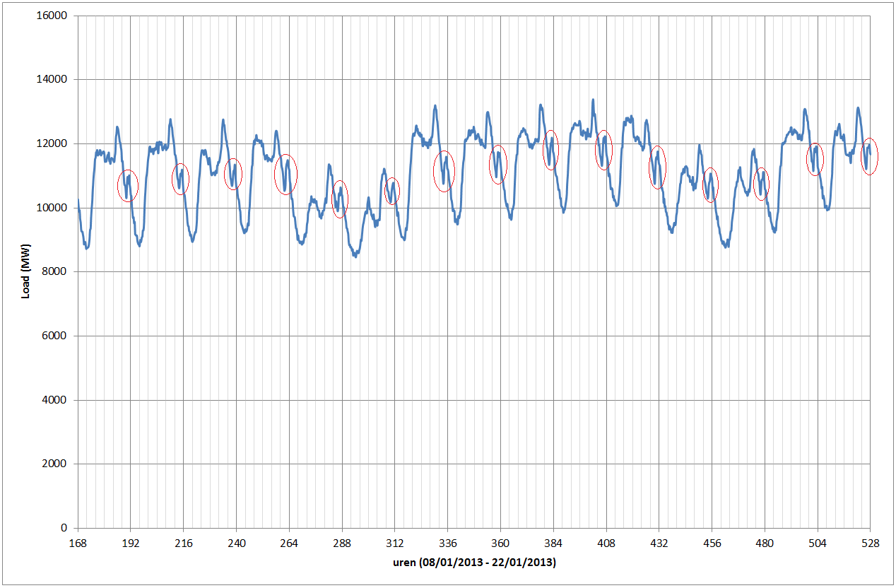Click the 16000 label on the vertical axis

pyautogui.click(x=52, y=16)
